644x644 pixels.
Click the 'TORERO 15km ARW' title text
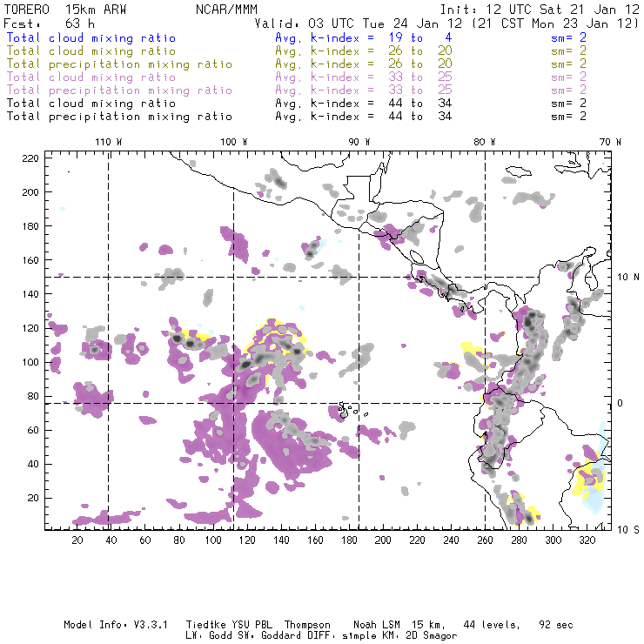(x=65, y=10)
